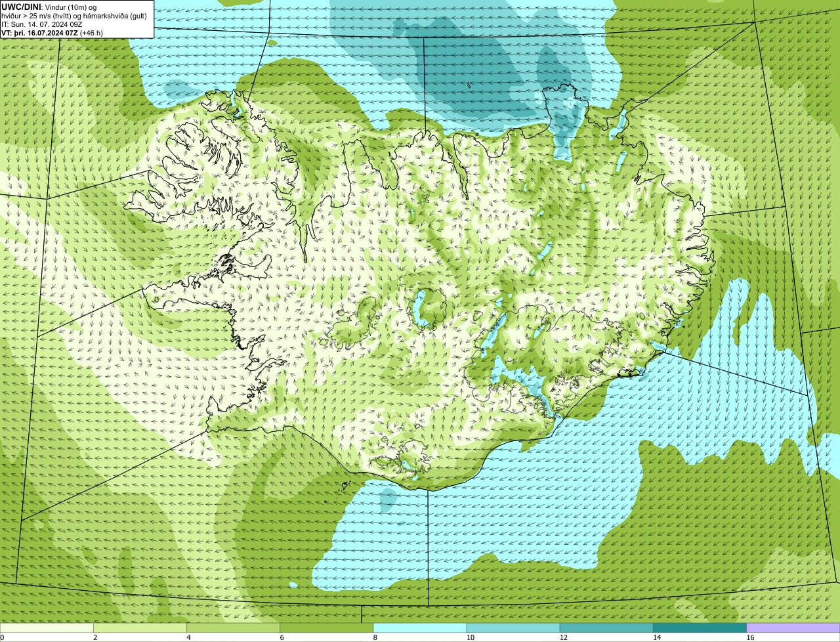Click the "UWC/DINI: Vindur (10m) og" title line
Screen dimensions: 840x642
coord(49,7)
